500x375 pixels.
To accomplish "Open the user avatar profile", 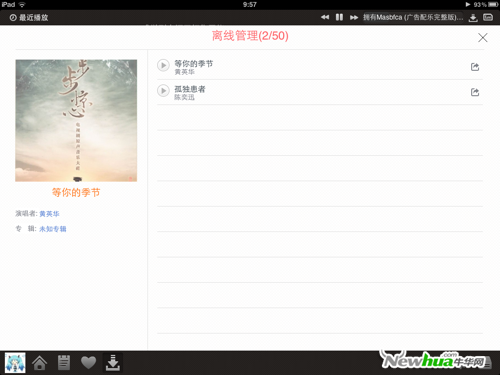I will point(15,363).
